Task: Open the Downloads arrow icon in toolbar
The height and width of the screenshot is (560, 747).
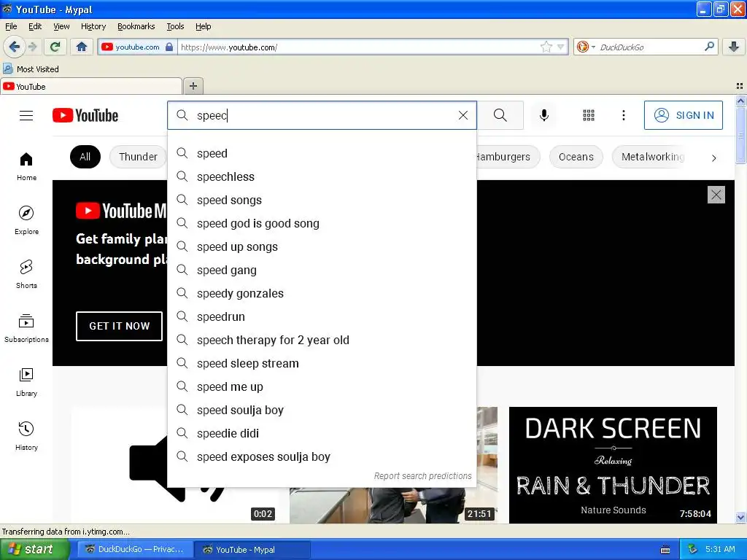Action: (x=734, y=47)
